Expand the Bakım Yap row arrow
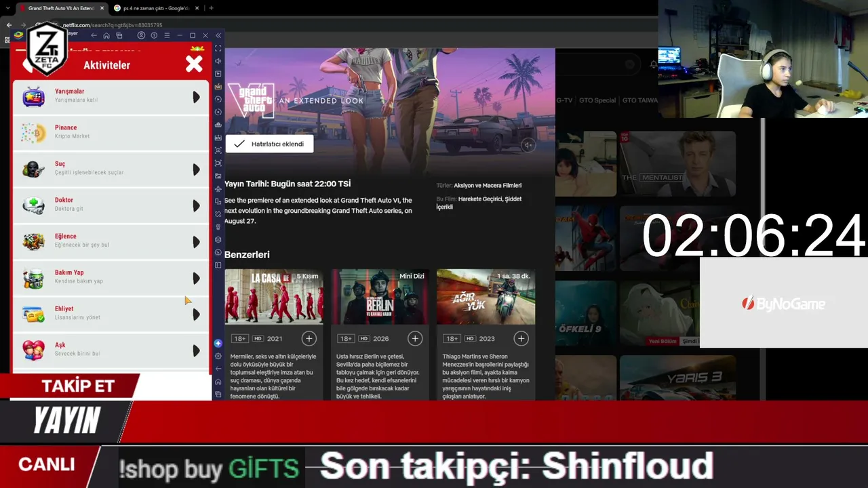 coord(196,278)
